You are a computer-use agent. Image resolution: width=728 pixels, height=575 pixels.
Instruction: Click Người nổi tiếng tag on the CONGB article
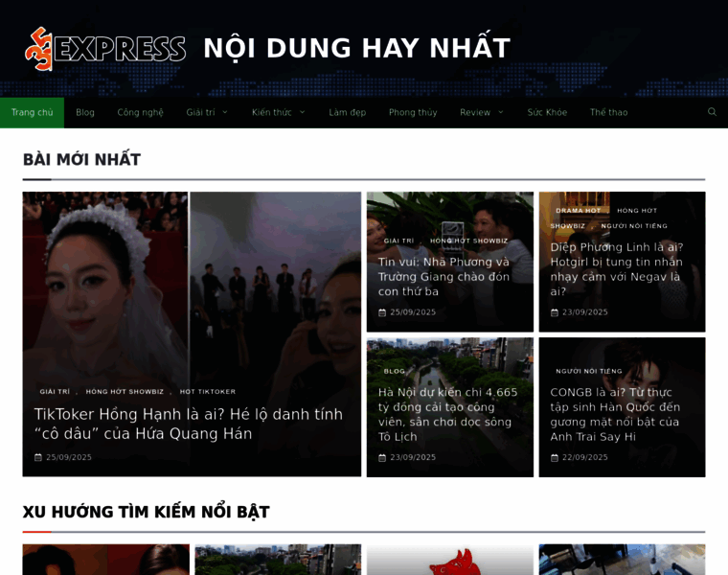(589, 371)
